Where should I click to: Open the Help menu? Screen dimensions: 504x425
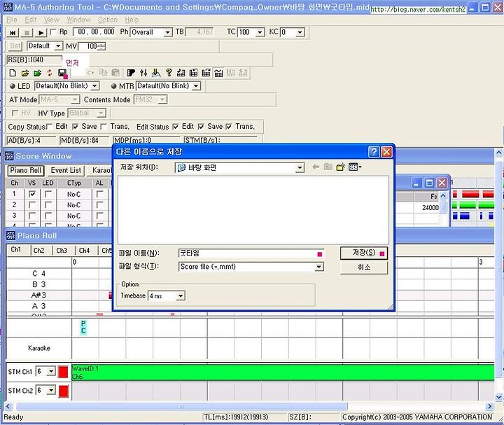pos(132,20)
